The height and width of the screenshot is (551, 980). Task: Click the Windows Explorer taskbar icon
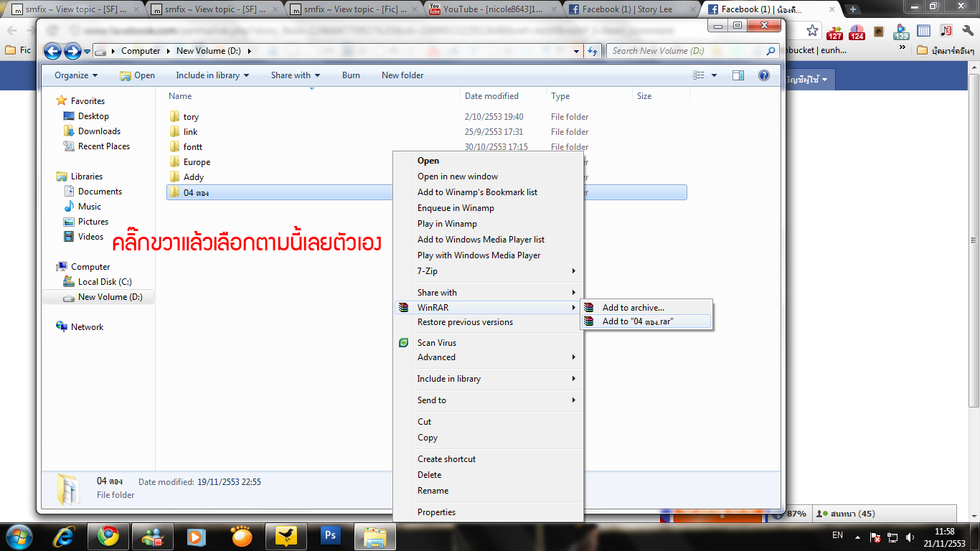pos(375,536)
